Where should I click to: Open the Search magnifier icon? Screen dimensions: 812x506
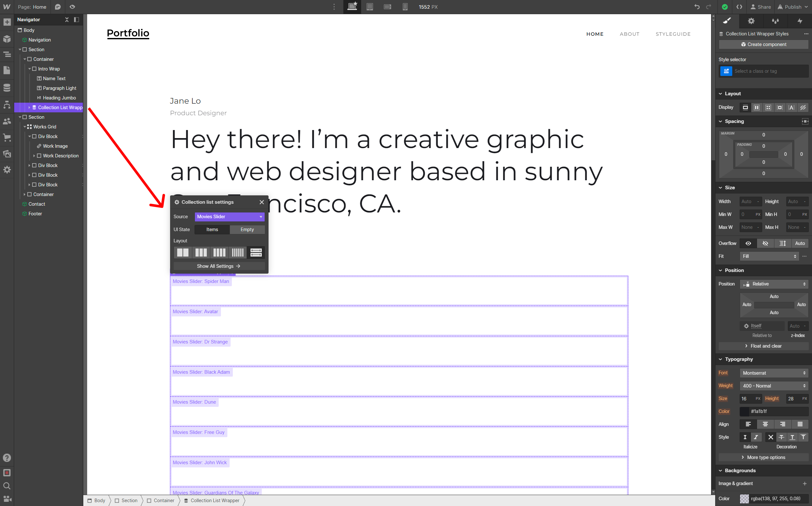[7, 486]
